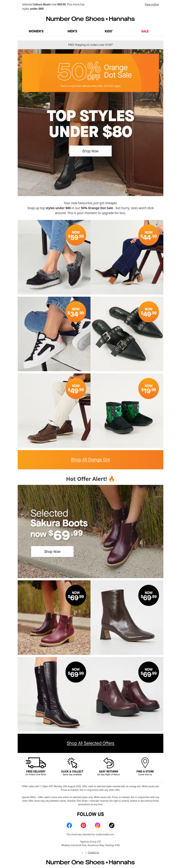The height and width of the screenshot is (868, 181).
Task: Open the Men's menu item
Action: (72, 31)
